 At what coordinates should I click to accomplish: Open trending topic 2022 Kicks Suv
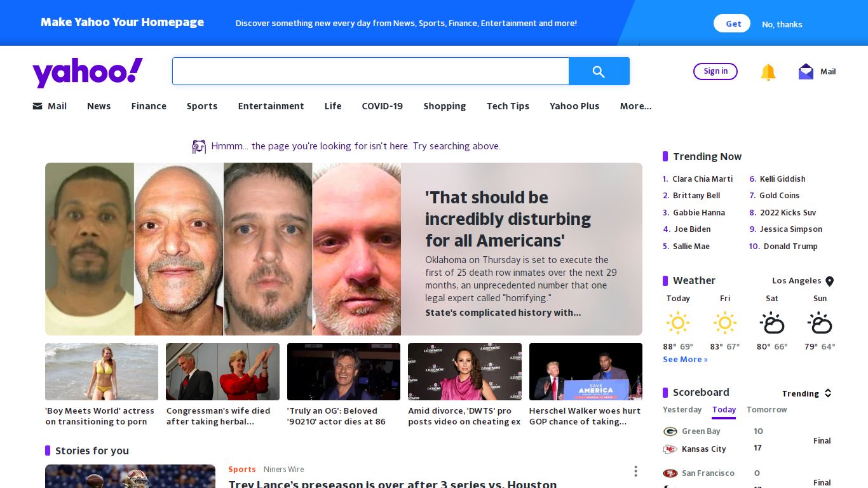[x=788, y=213]
